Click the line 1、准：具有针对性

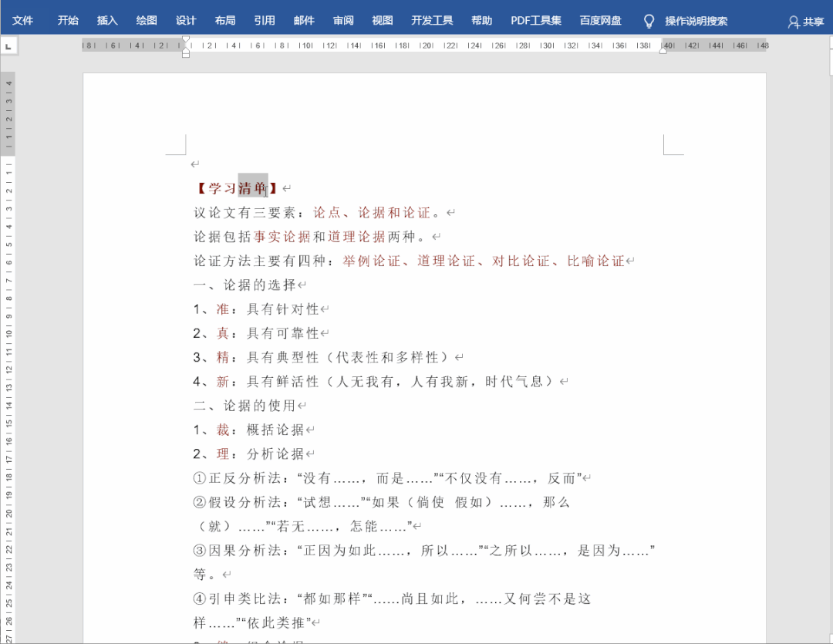256,309
